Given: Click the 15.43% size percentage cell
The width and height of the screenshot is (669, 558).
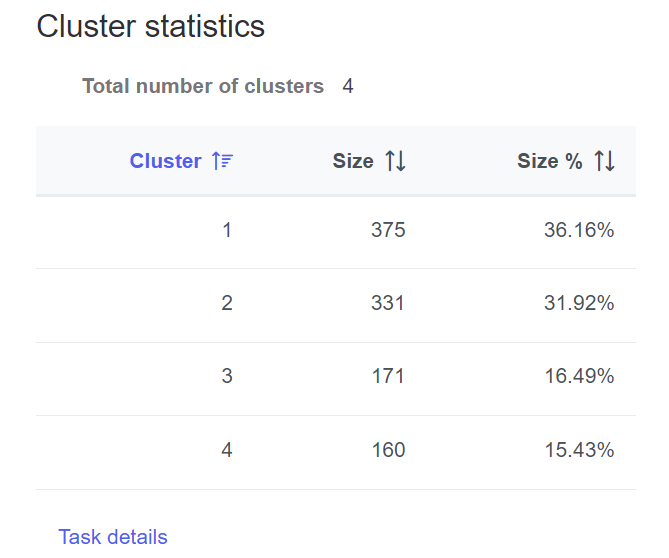Looking at the screenshot, I should 579,450.
